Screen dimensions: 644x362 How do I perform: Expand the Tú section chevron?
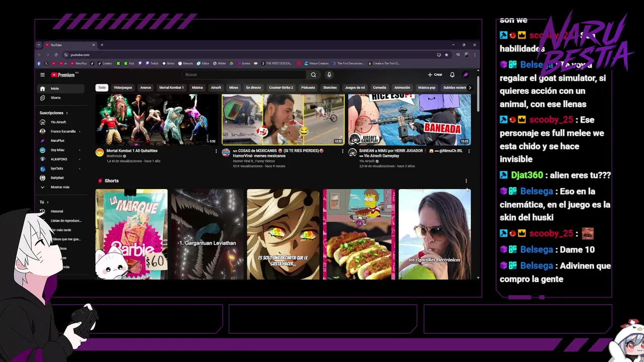tap(47, 202)
